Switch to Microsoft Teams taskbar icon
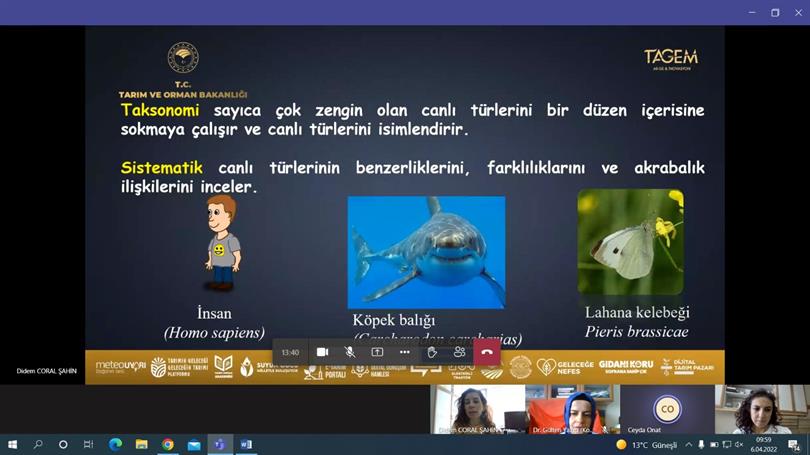This screenshot has height=455, width=810. coord(220,444)
